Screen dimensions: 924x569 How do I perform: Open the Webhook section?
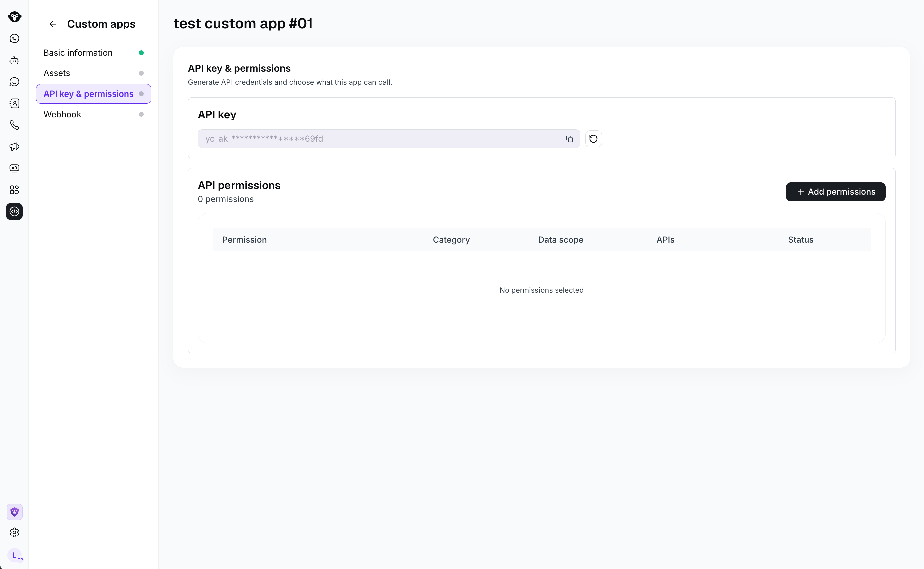[93, 115]
